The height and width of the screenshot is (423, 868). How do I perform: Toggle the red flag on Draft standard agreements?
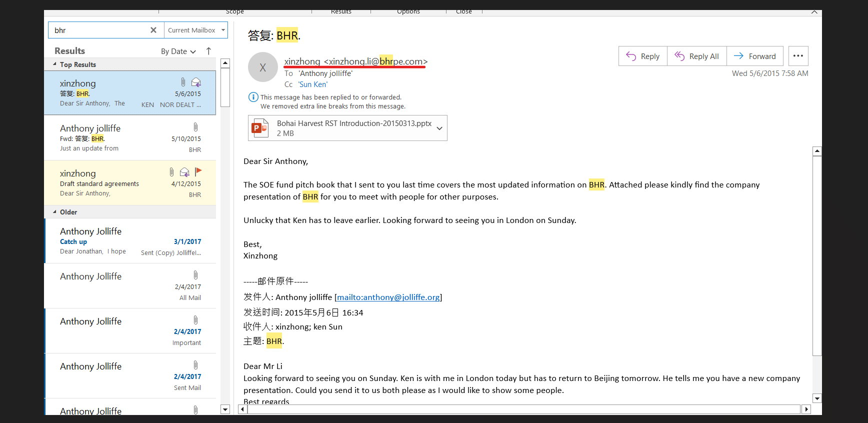[198, 171]
